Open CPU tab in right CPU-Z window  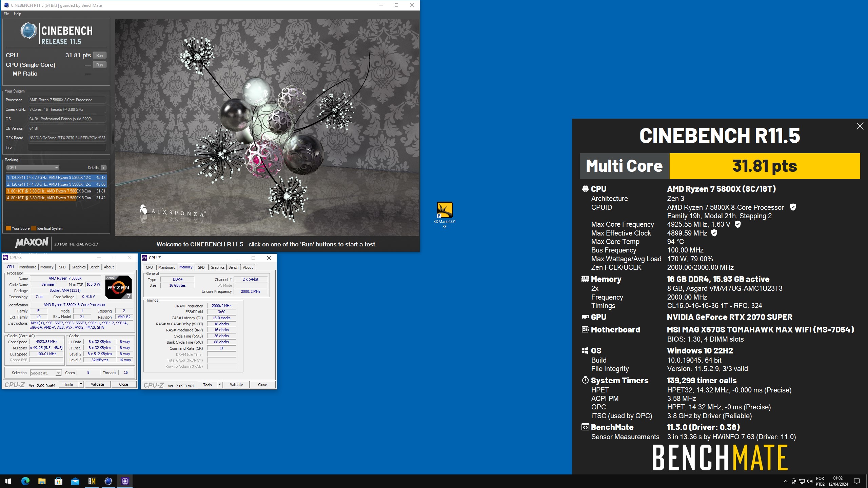coord(149,267)
